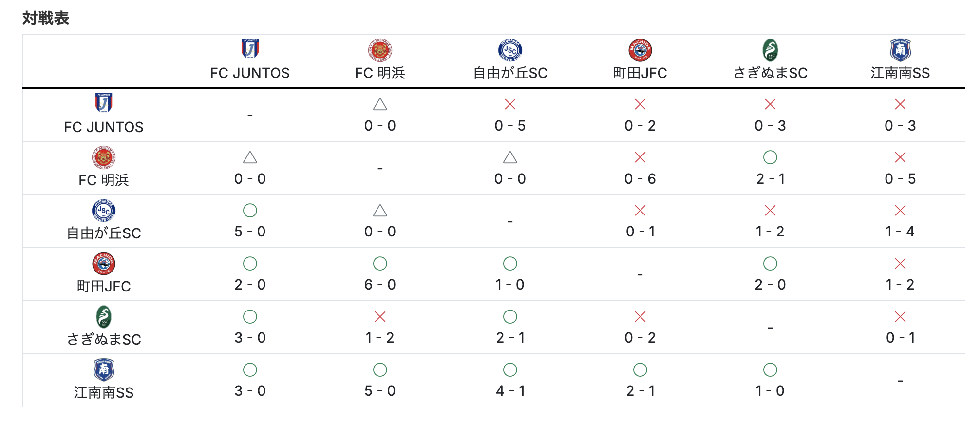The height and width of the screenshot is (427, 980).
Task: Click the 町田JFC emblem in the column header
Action: [x=640, y=50]
